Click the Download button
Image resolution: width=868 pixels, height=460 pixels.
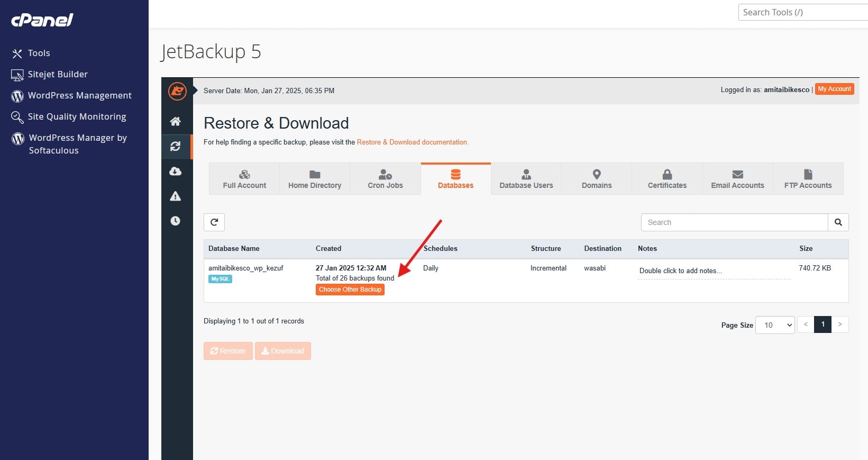283,351
